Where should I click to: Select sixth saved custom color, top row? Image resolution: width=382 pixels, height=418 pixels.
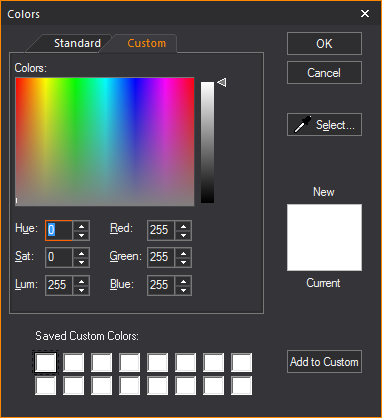[186, 362]
